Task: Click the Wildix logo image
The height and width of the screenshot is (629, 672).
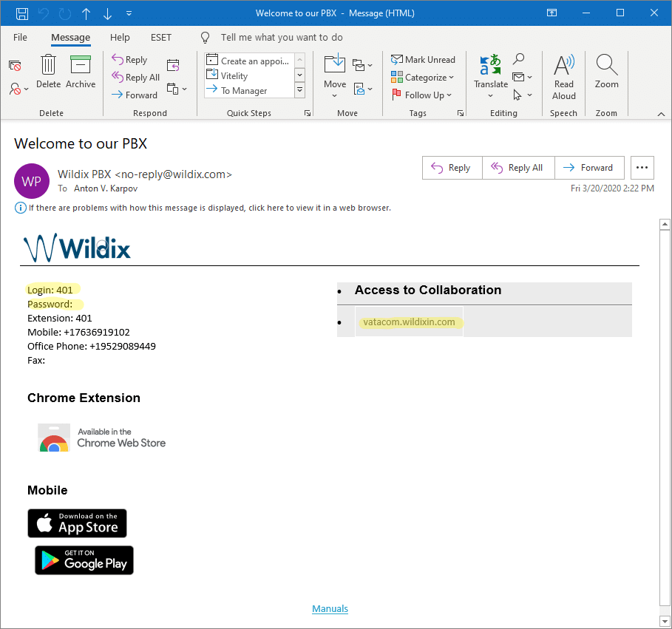Action: [77, 248]
